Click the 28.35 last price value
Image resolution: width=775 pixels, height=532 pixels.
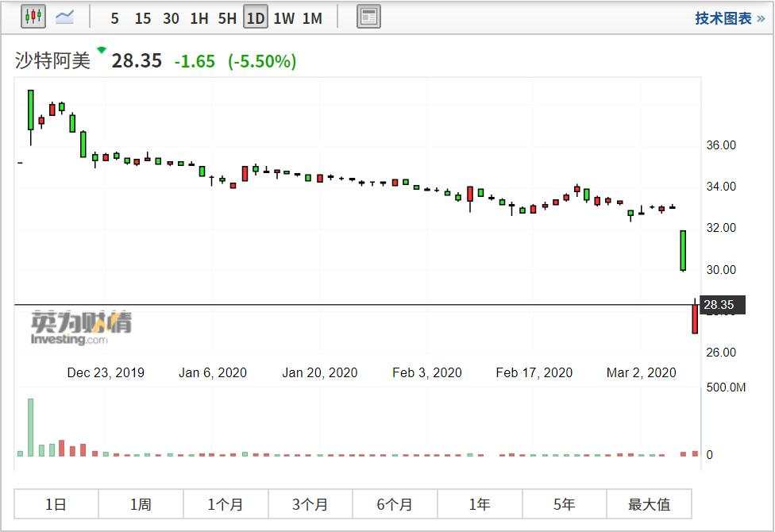click(137, 61)
